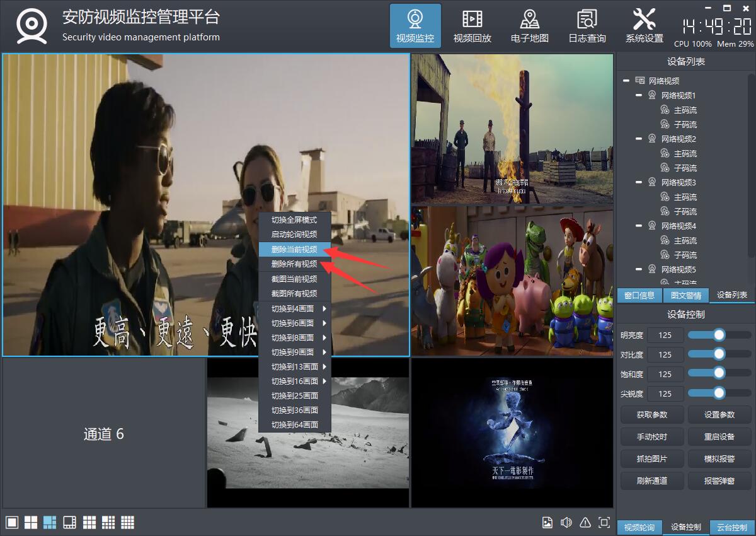Open the 日志查询 log query module

pyautogui.click(x=587, y=26)
